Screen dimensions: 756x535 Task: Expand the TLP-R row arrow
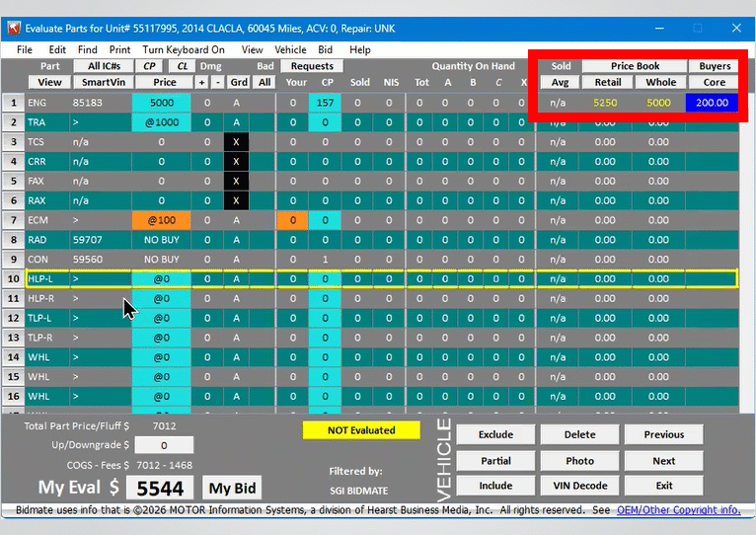76,338
